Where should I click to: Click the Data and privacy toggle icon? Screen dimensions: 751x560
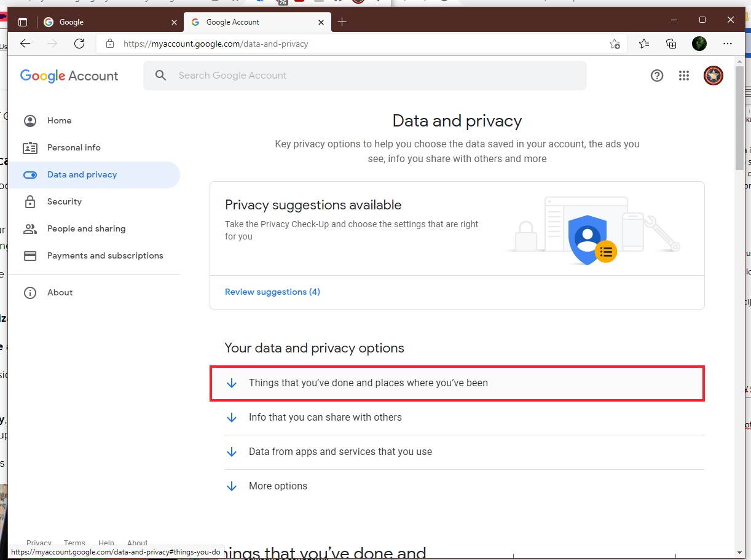click(x=30, y=174)
